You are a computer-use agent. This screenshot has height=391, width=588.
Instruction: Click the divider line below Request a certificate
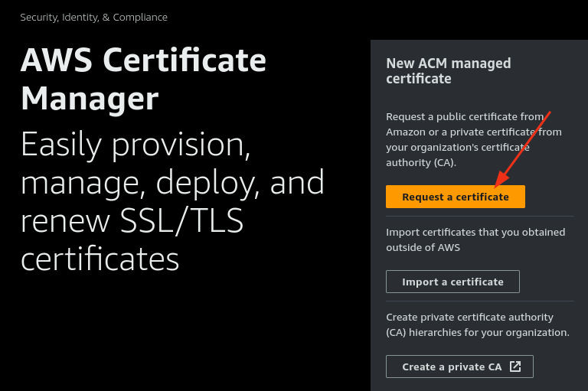point(478,216)
